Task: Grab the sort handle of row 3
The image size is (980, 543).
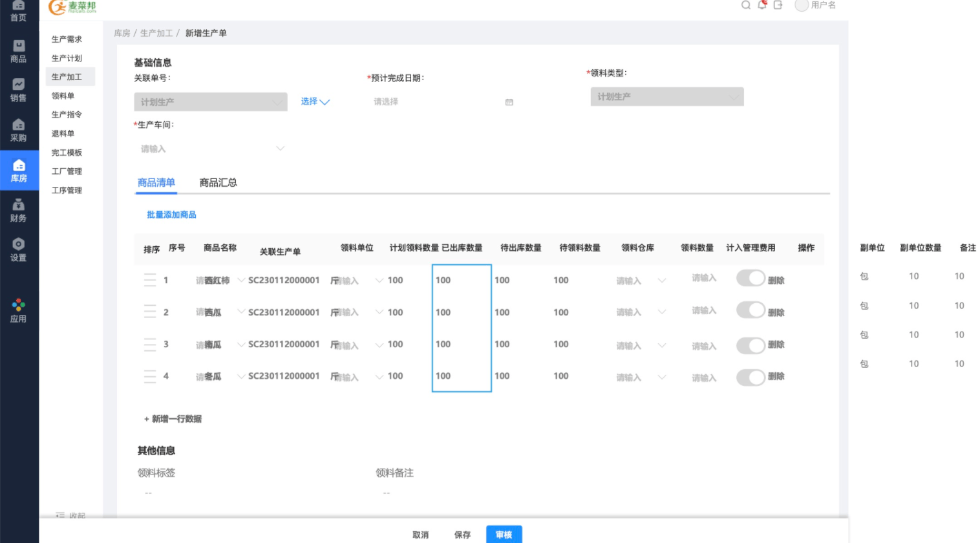Action: coord(150,344)
